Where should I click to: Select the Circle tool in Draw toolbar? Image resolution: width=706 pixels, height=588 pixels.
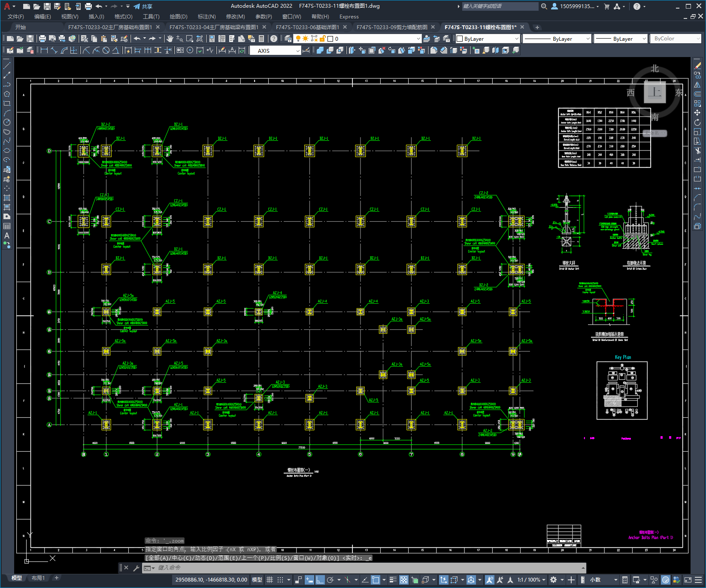[x=7, y=122]
